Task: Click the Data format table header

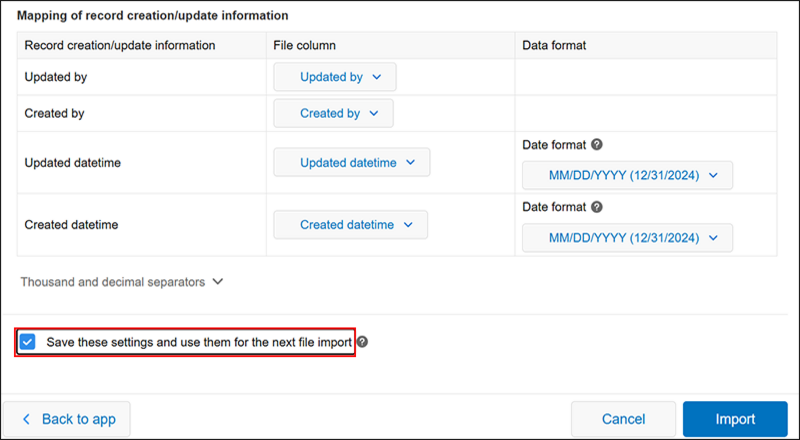Action: click(x=554, y=45)
